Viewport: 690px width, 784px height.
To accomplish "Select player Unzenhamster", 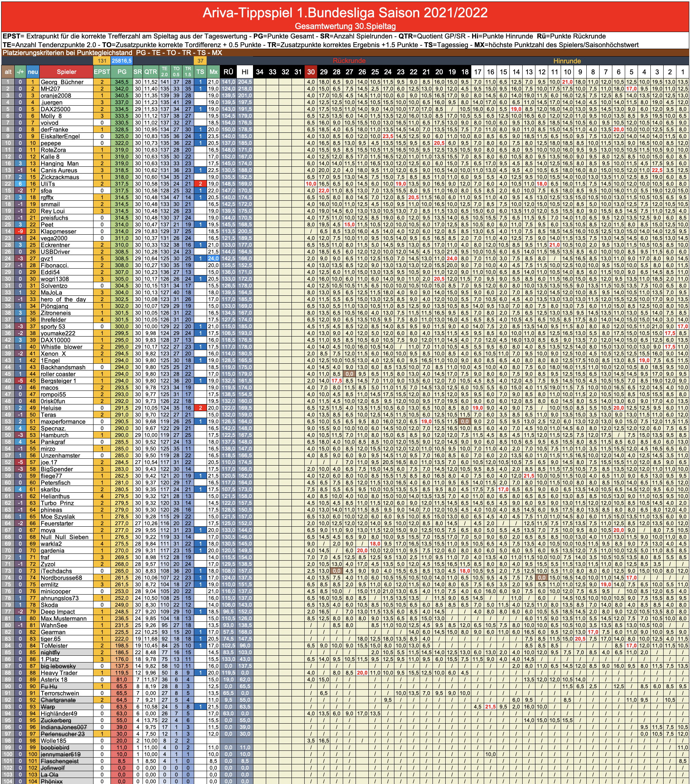I will click(60, 456).
